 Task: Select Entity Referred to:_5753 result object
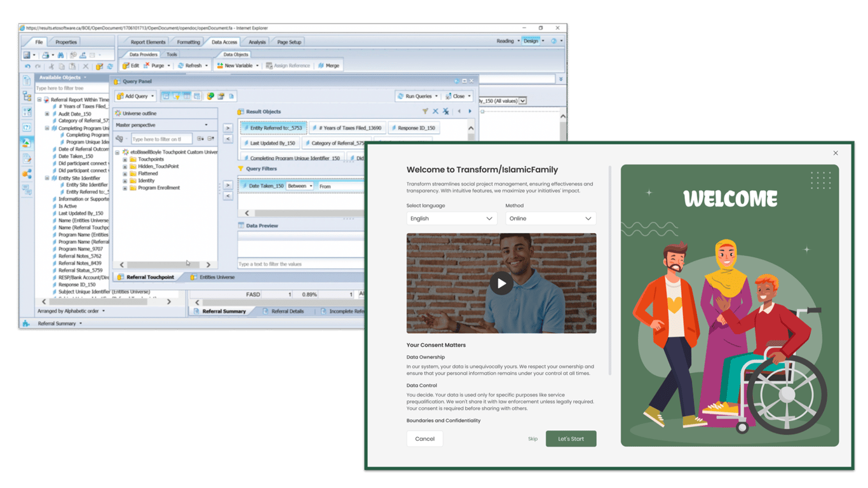click(273, 128)
